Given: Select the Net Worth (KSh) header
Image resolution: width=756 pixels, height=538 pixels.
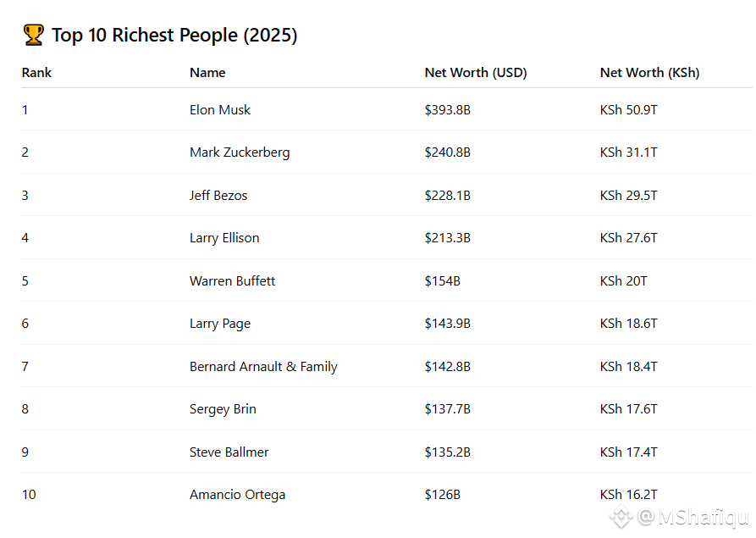Looking at the screenshot, I should [x=649, y=73].
